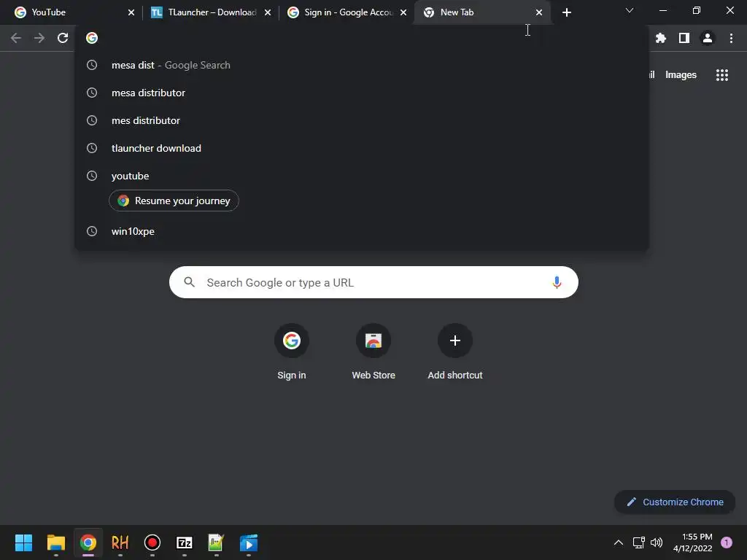
Task: Open the side panel icon
Action: (684, 38)
